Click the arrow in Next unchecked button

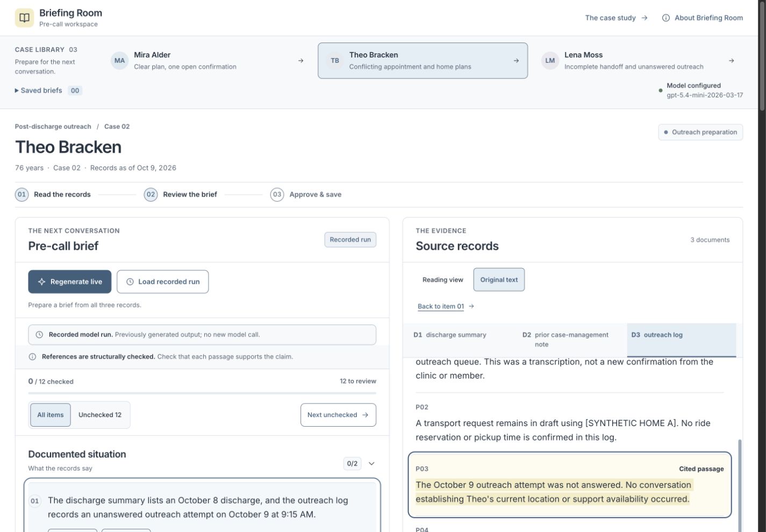[x=366, y=415]
